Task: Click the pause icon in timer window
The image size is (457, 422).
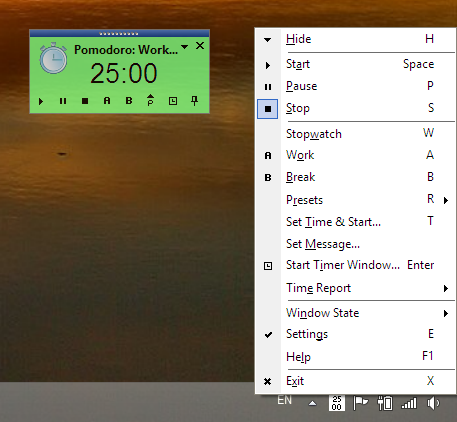Action: tap(63, 101)
